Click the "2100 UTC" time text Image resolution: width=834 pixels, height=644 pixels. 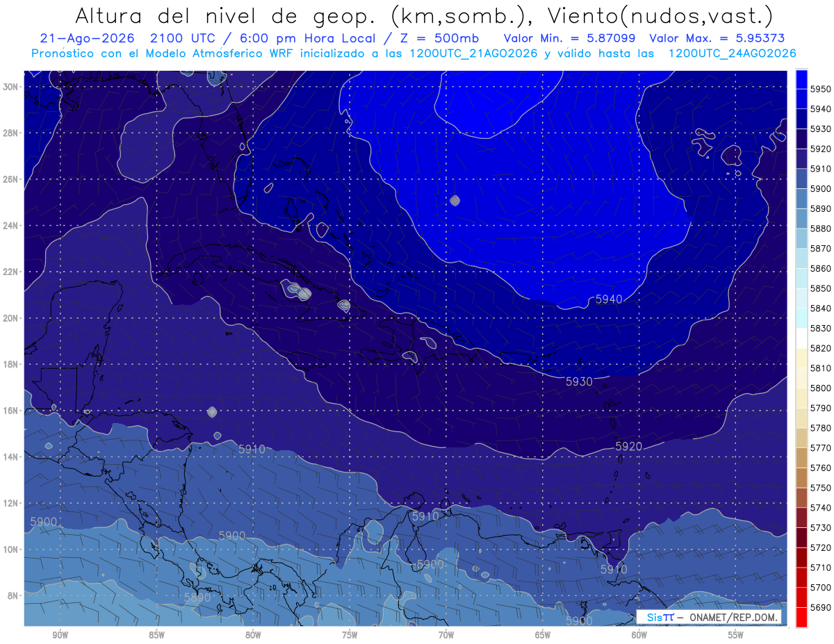point(183,38)
